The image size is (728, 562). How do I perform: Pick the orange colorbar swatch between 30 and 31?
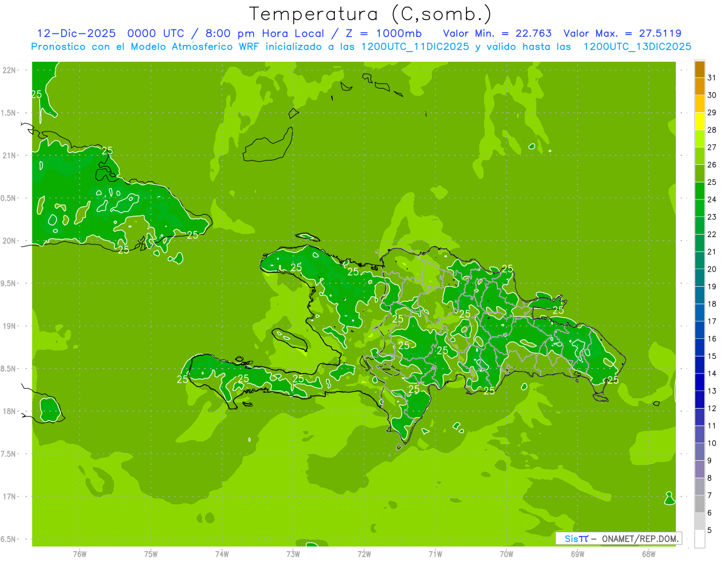tap(699, 87)
